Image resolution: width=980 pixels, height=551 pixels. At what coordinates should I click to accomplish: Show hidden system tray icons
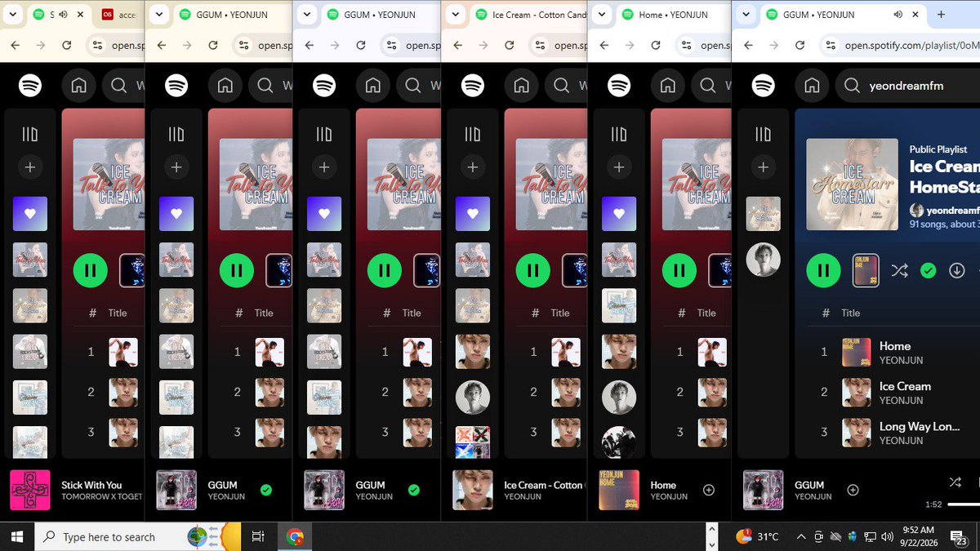[x=801, y=536]
